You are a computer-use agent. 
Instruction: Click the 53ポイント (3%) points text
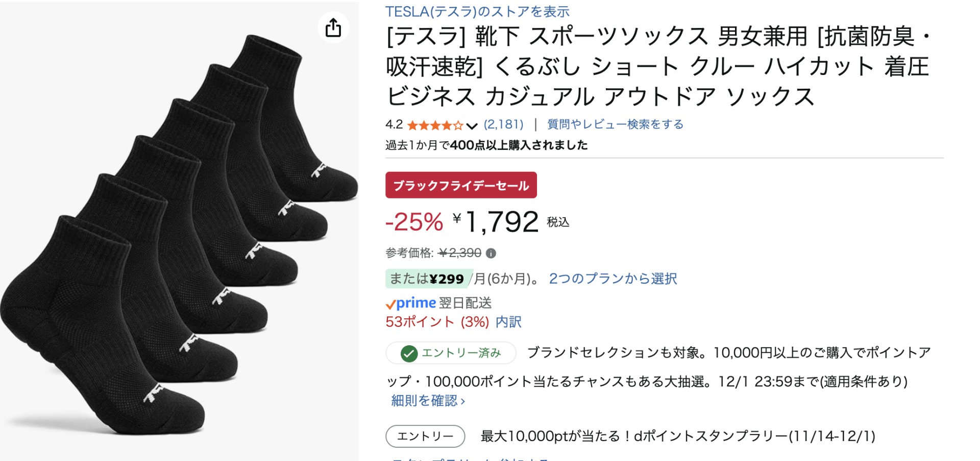437,322
